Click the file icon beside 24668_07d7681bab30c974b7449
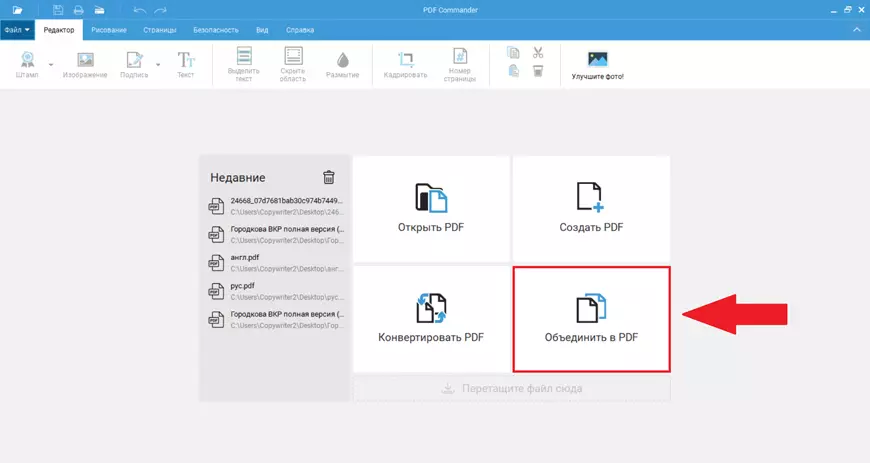The height and width of the screenshot is (463, 870). tap(216, 206)
